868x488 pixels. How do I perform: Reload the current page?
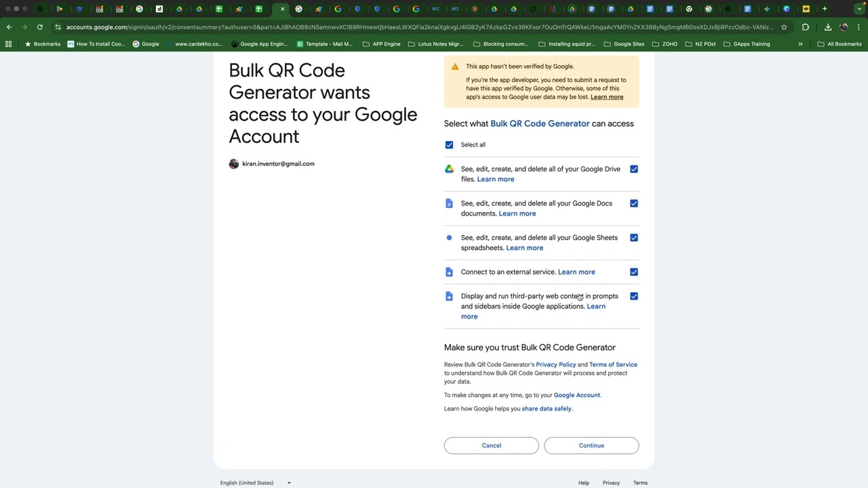(40, 27)
